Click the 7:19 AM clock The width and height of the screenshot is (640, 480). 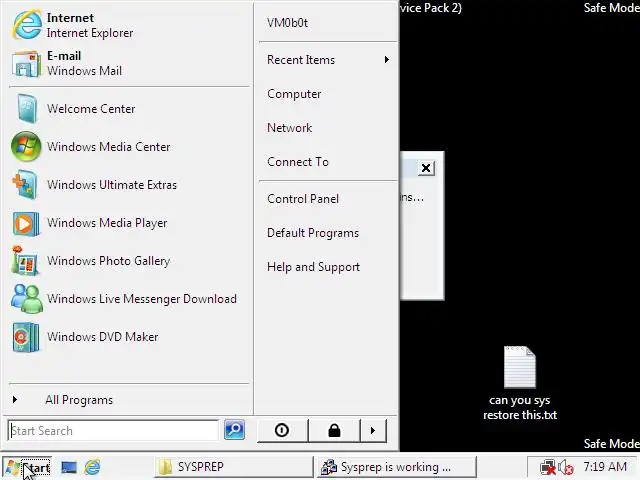point(605,467)
